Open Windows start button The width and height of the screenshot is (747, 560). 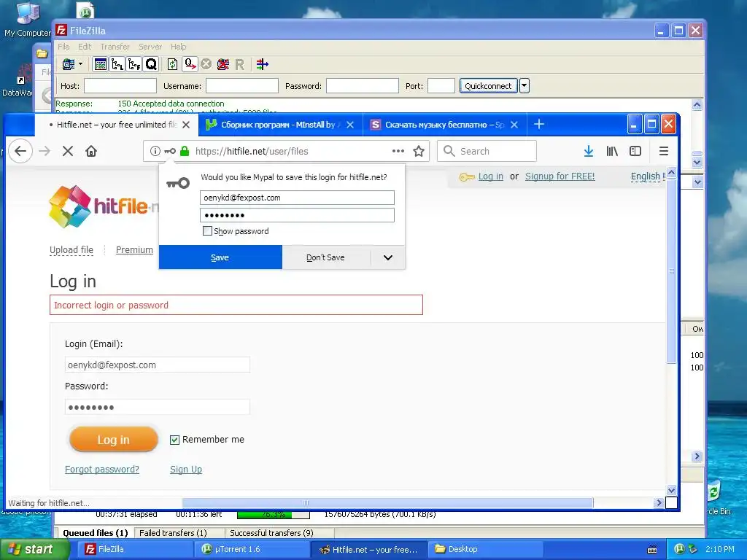[34, 549]
